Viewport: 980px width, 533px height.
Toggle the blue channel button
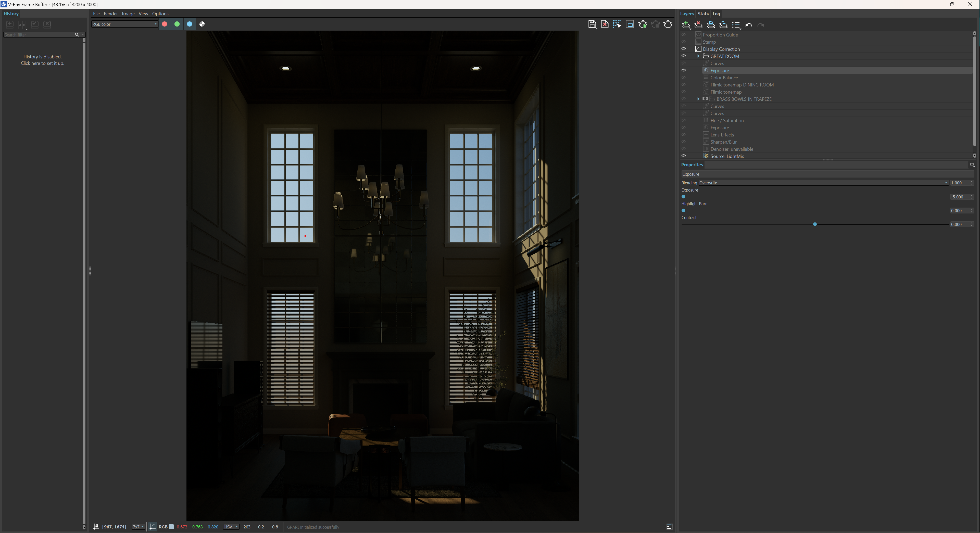point(190,24)
